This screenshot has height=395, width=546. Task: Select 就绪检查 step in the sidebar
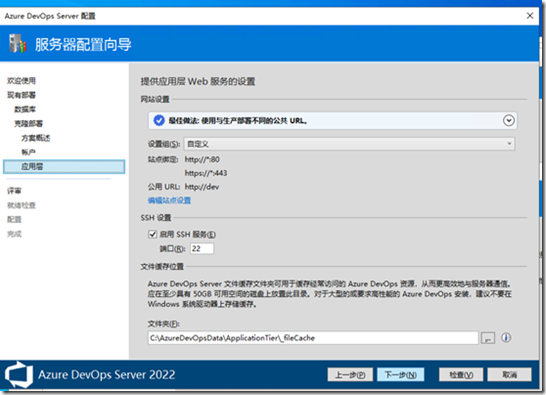tap(21, 205)
